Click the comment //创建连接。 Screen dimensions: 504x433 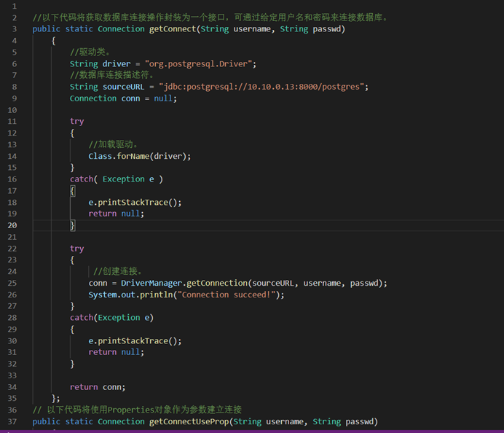click(118, 271)
